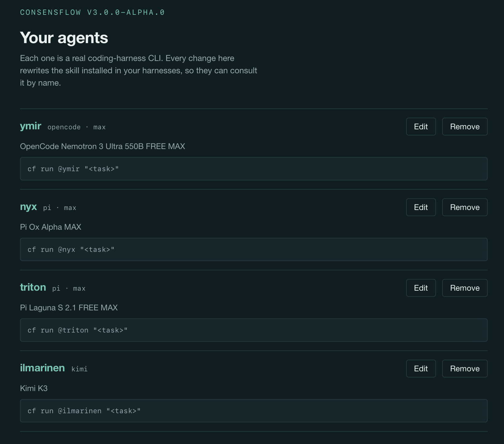Select the triton agent name
The height and width of the screenshot is (444, 504).
point(33,287)
